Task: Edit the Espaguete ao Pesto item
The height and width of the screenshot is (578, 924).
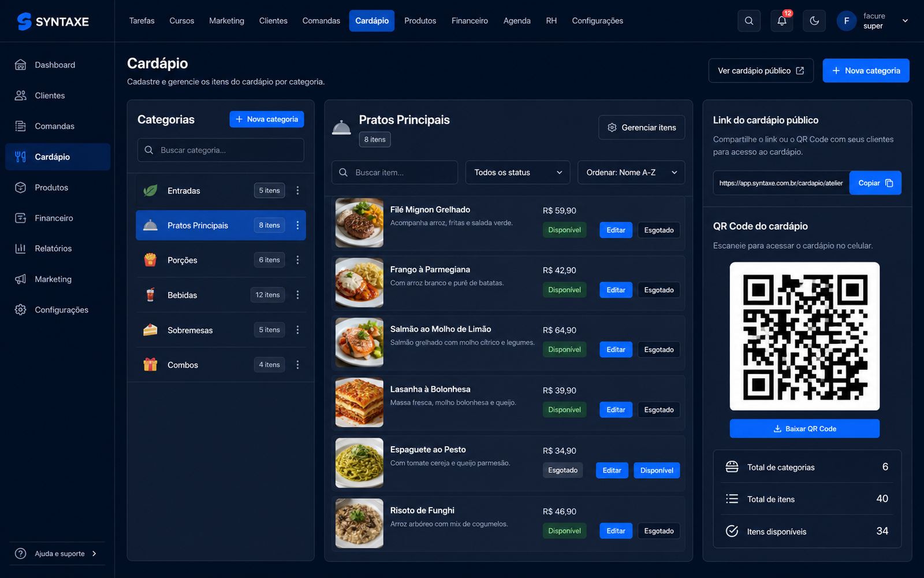Action: (612, 470)
